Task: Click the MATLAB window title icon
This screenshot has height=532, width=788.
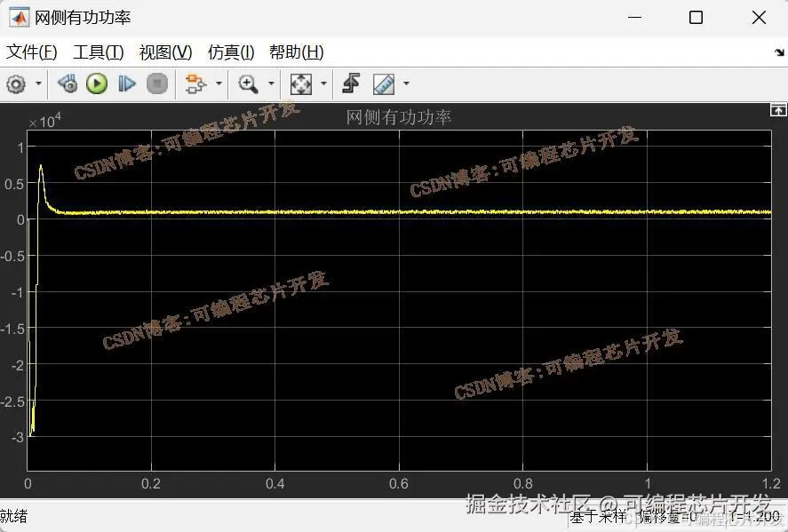Action: coord(20,18)
